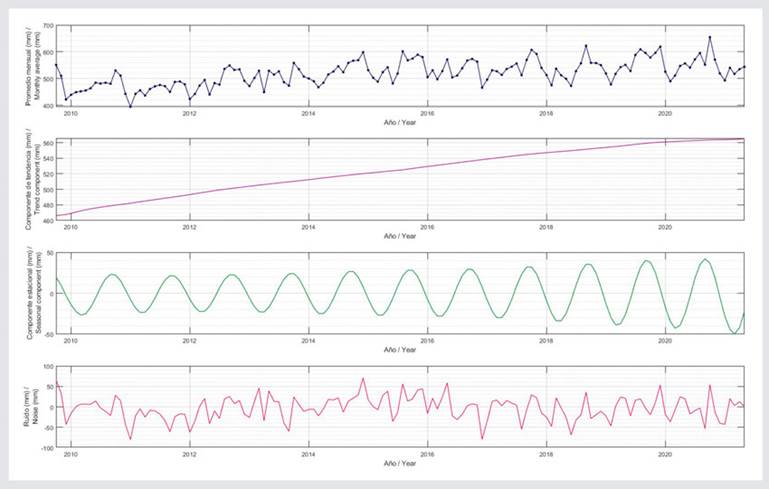This screenshot has height=489, width=769.
Task: Click the 2016 tick label below the trend plot
Action: (x=427, y=228)
